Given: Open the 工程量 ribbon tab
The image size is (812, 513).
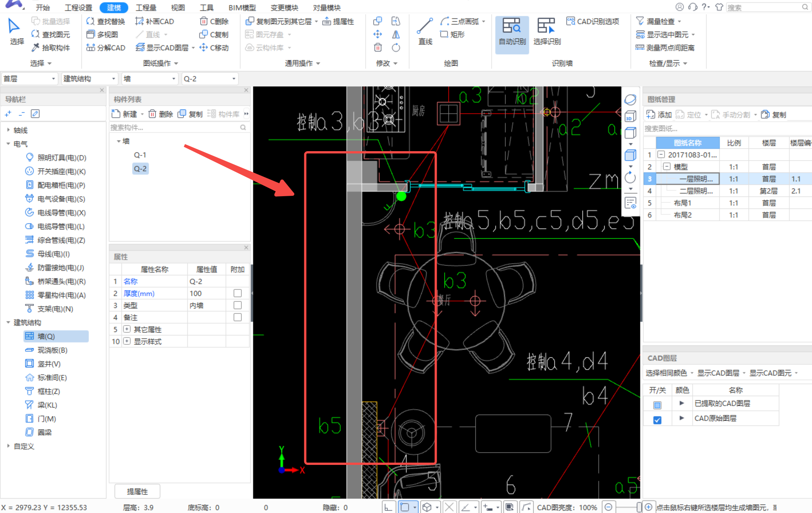Looking at the screenshot, I should (x=146, y=7).
